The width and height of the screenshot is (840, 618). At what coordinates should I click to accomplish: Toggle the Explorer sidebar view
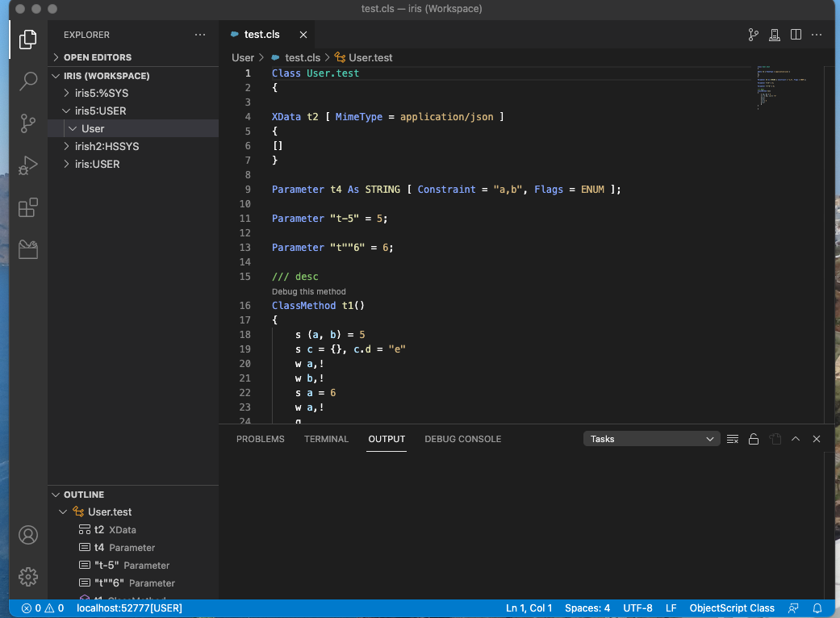pos(28,39)
